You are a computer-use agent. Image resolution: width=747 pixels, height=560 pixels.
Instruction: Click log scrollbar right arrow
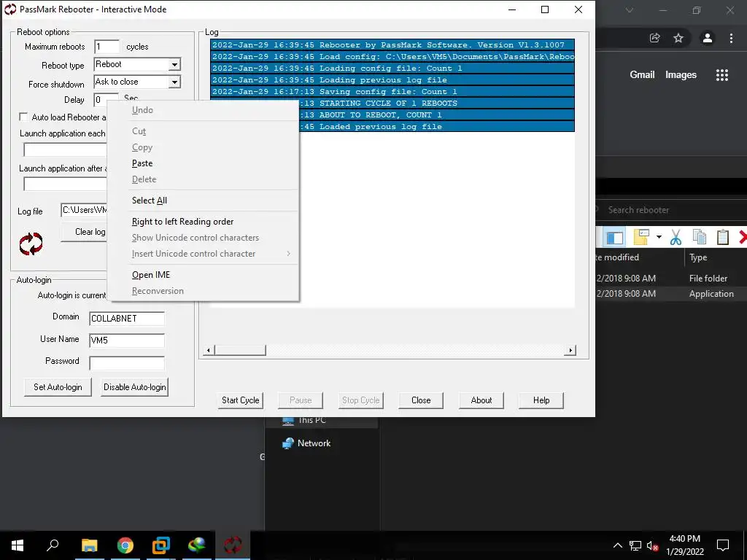(570, 351)
